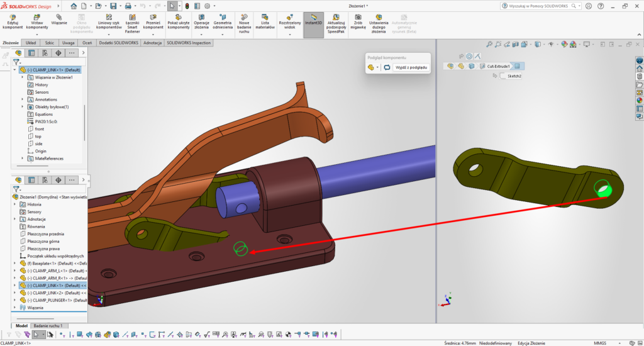The image size is (644, 346).
Task: Switch to Badanie ruchu 1 tab
Action: [48, 325]
